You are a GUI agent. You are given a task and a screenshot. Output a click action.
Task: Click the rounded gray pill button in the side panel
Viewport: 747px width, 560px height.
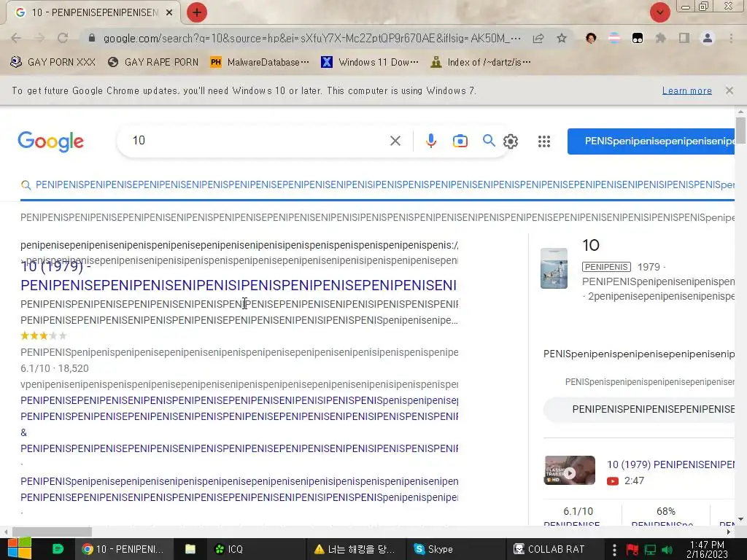coord(639,410)
